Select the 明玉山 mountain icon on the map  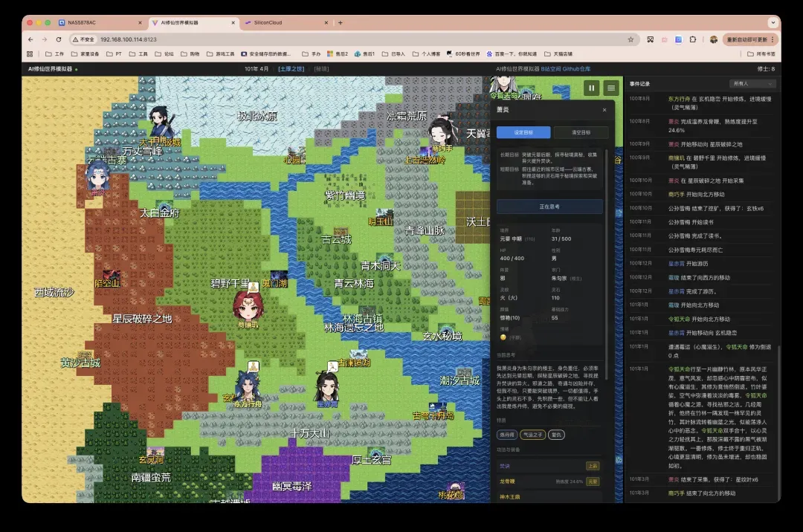tap(384, 214)
